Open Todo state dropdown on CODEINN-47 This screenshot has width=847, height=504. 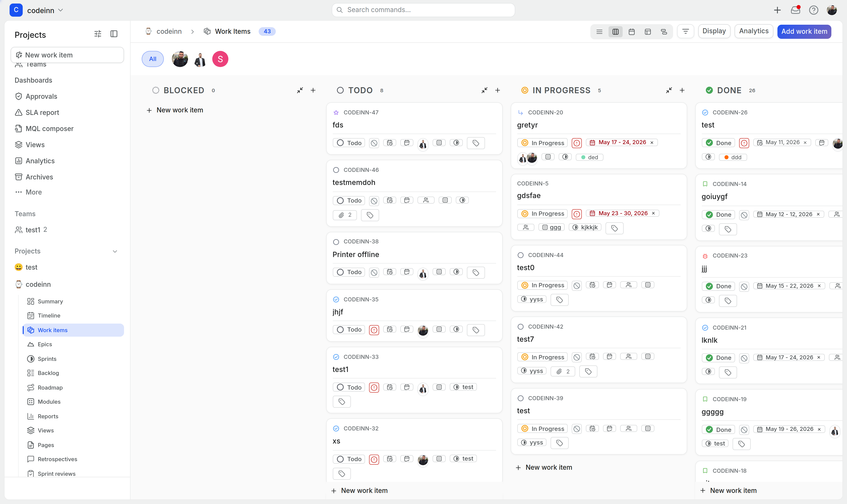[349, 143]
